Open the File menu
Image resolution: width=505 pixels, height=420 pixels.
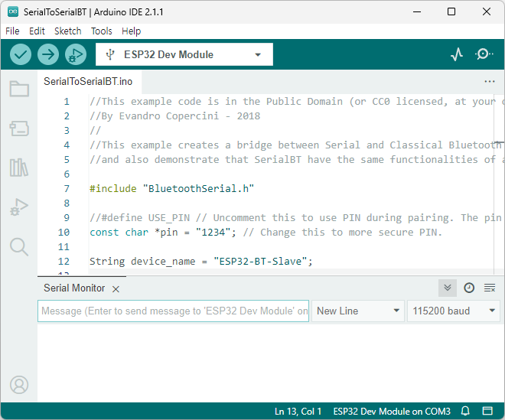[12, 31]
